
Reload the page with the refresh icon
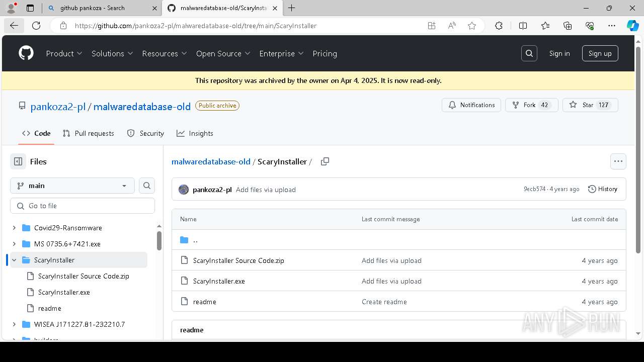click(x=36, y=26)
